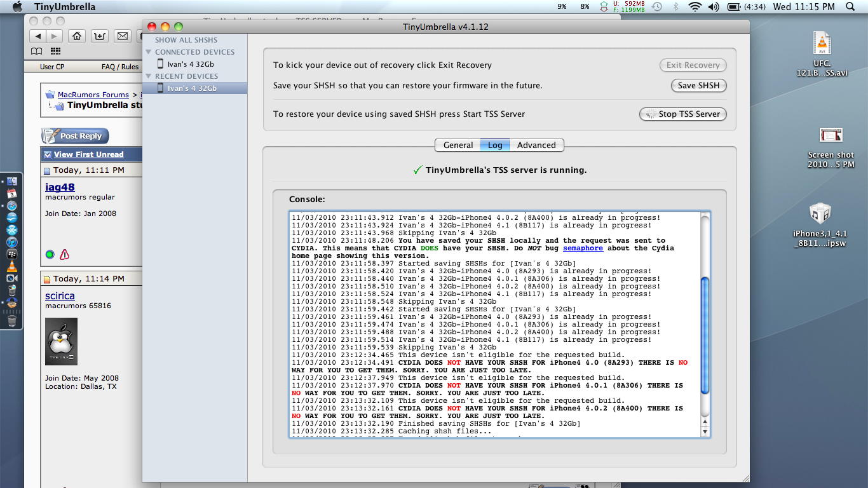Click Post Reply on the forum page

pos(76,136)
